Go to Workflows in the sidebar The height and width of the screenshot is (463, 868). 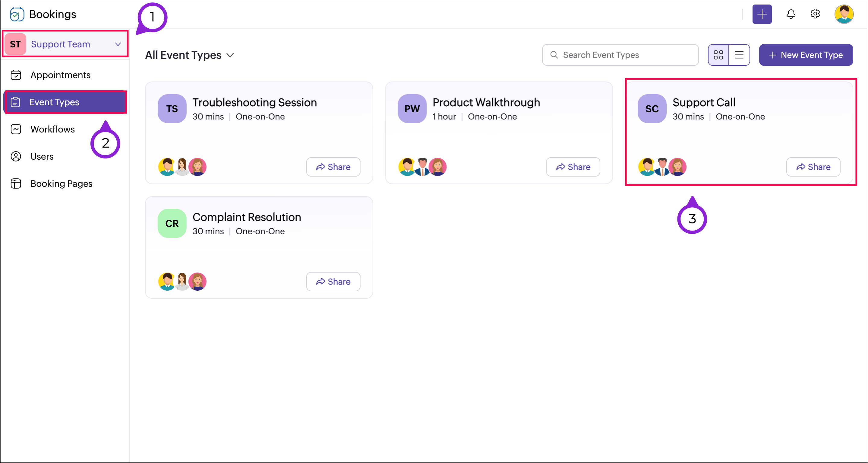tap(52, 129)
